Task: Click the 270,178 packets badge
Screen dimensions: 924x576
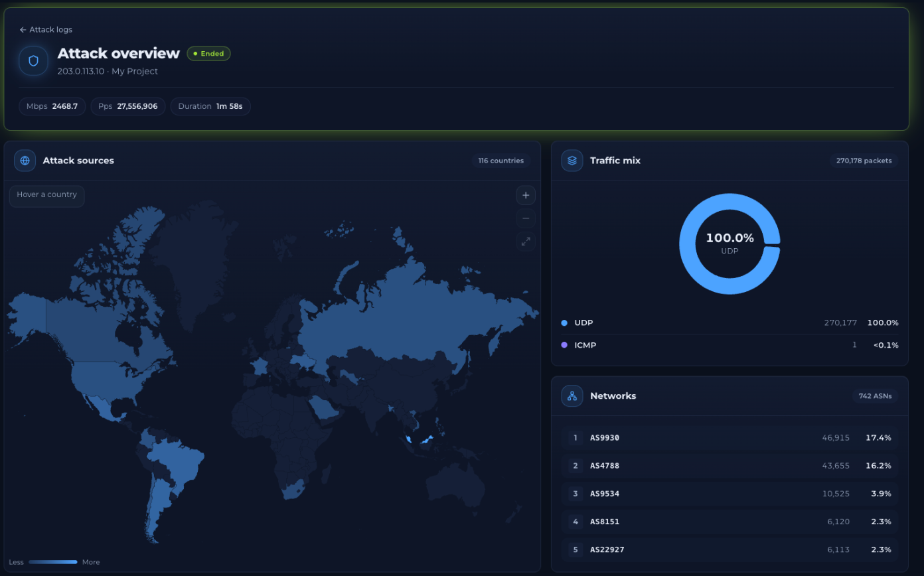Action: pos(864,161)
